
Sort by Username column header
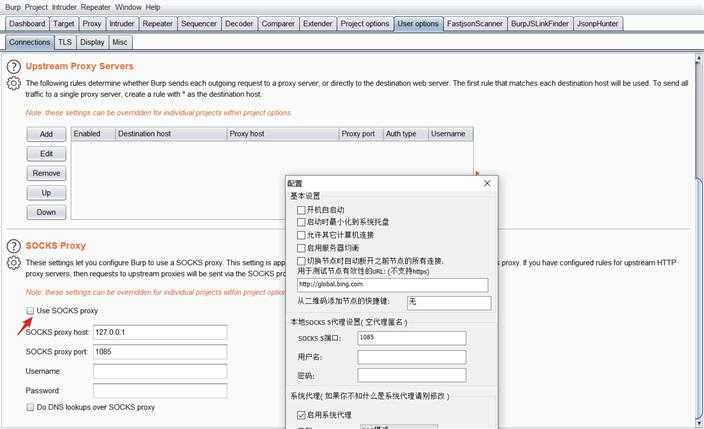point(450,134)
